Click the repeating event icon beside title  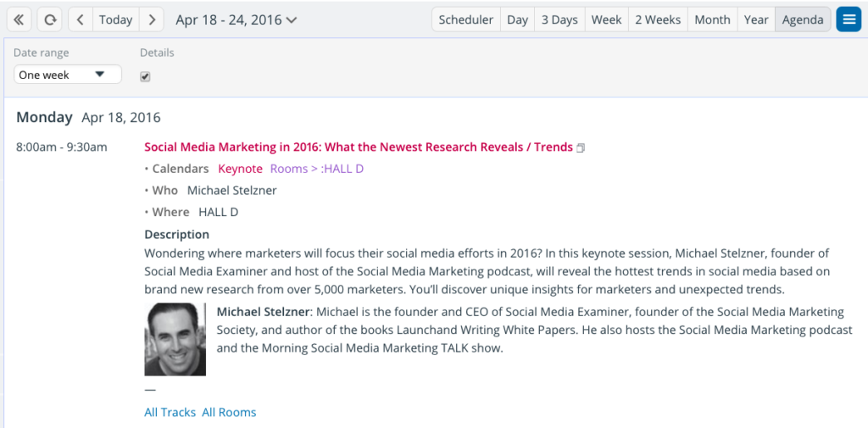[580, 147]
